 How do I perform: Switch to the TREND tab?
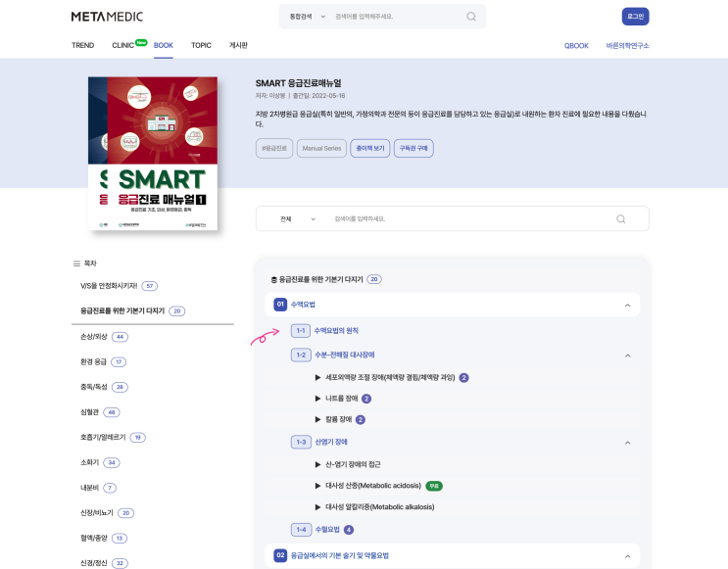(x=82, y=45)
